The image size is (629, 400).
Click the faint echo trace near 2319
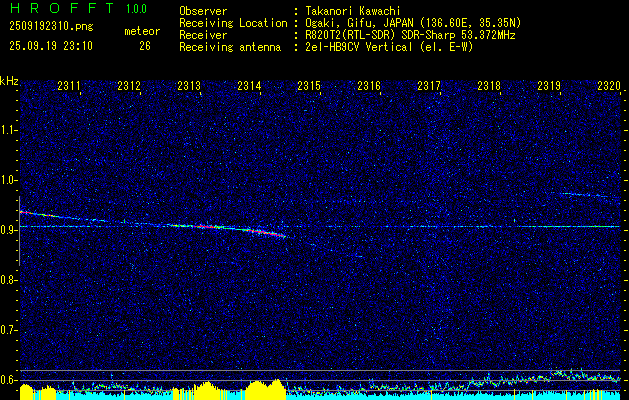pyautogui.click(x=584, y=195)
